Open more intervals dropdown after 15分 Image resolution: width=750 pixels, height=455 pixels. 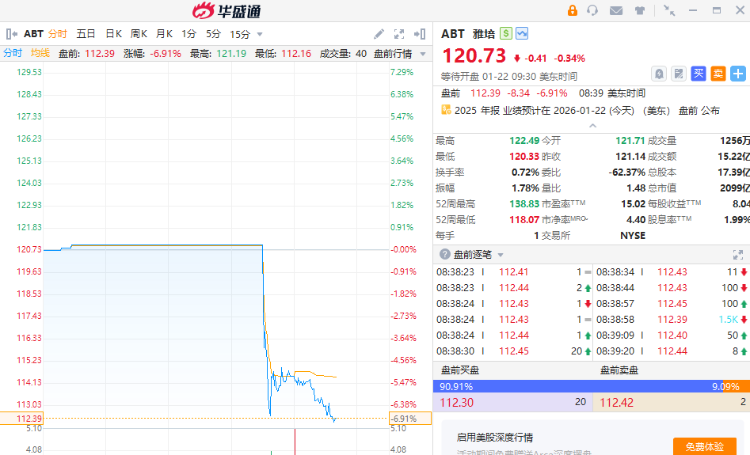point(260,34)
